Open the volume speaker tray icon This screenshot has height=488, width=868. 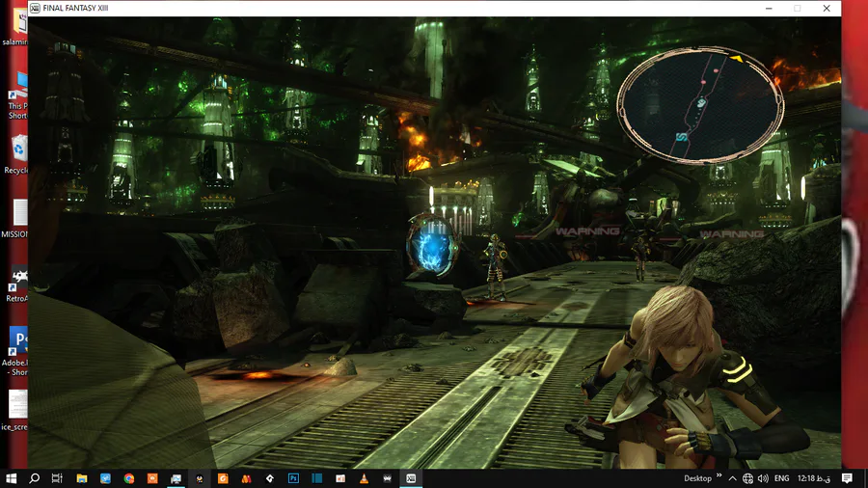[764, 478]
